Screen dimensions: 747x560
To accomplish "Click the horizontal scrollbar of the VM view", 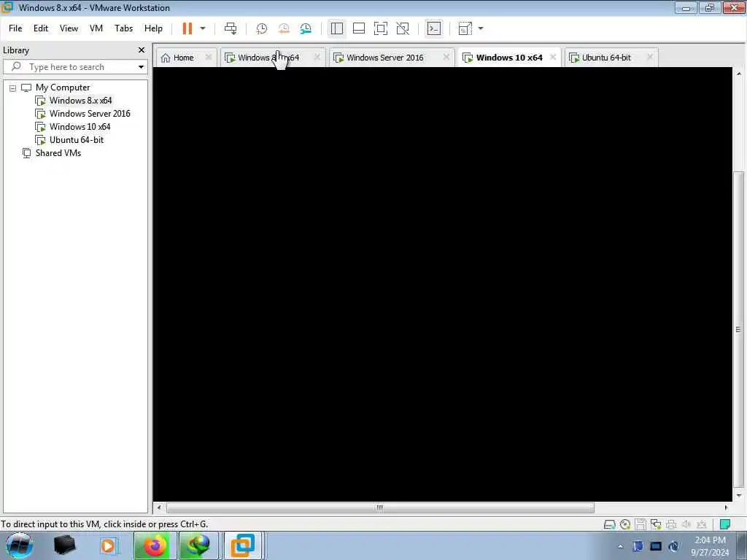I will coord(380,507).
